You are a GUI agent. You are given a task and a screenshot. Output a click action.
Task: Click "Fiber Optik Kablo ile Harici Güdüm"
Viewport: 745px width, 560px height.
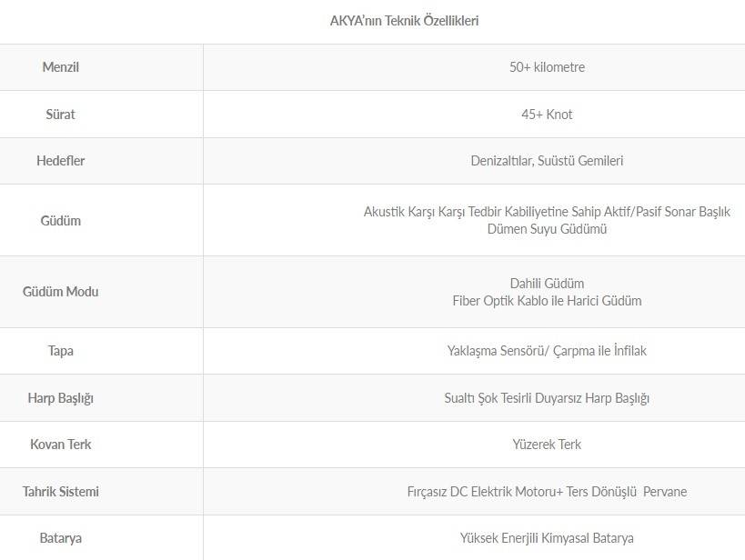click(547, 301)
